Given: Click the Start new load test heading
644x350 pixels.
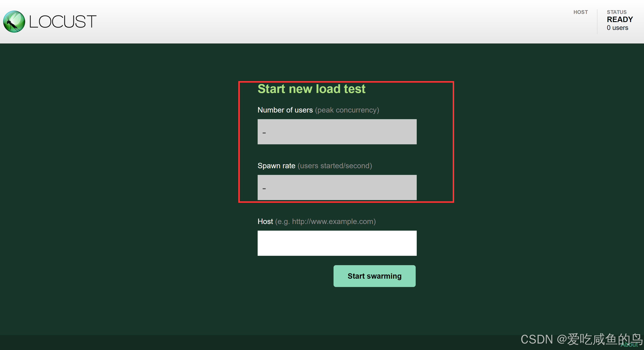Looking at the screenshot, I should pos(311,89).
